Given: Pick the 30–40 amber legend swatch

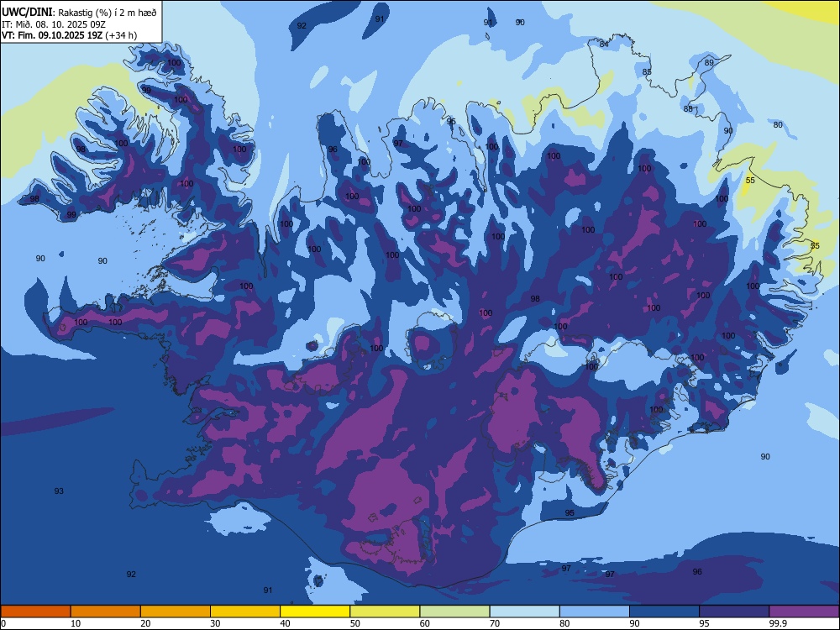Looking at the screenshot, I should coord(245,612).
